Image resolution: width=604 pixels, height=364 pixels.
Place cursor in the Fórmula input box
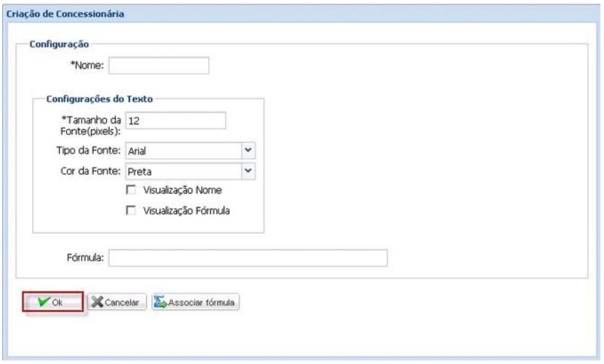click(248, 258)
